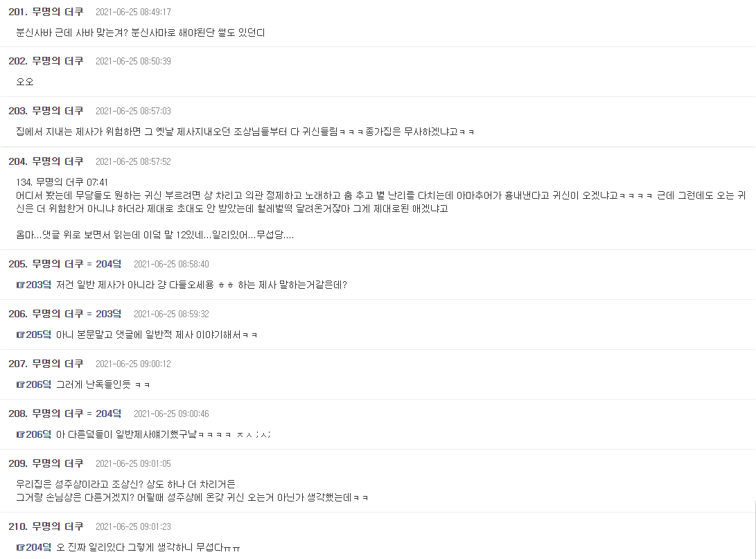The image size is (756, 559).
Task: Click the reply-pointer icon in comment 208
Action: coord(20,435)
